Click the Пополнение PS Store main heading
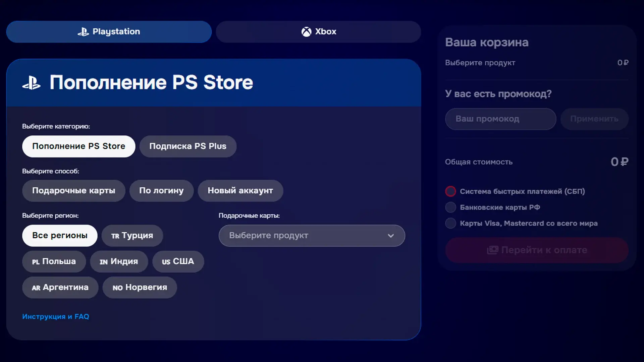The image size is (644, 362). 151,83
